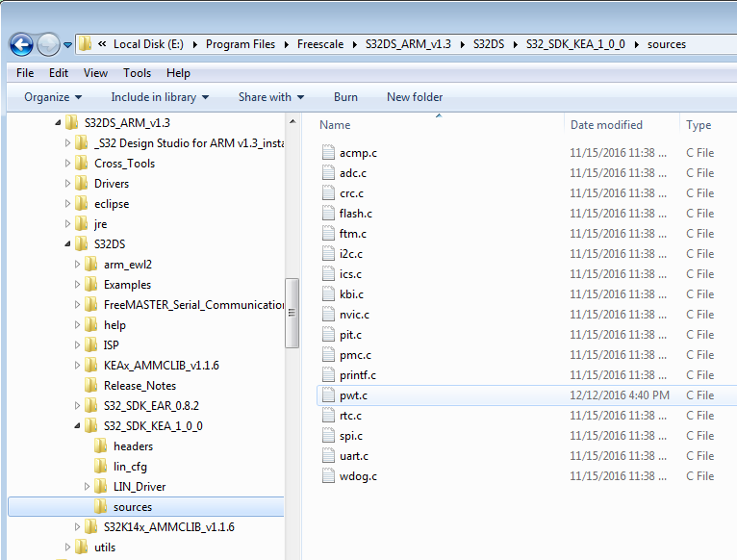
Task: Click the Release_Notes folder icon
Action: point(90,385)
